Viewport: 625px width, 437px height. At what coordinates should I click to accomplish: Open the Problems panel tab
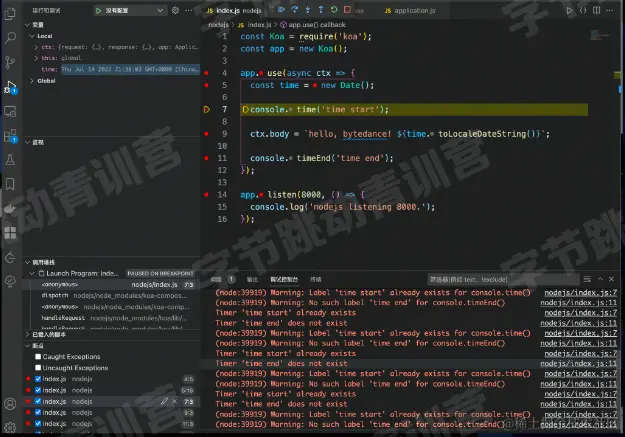click(216, 280)
